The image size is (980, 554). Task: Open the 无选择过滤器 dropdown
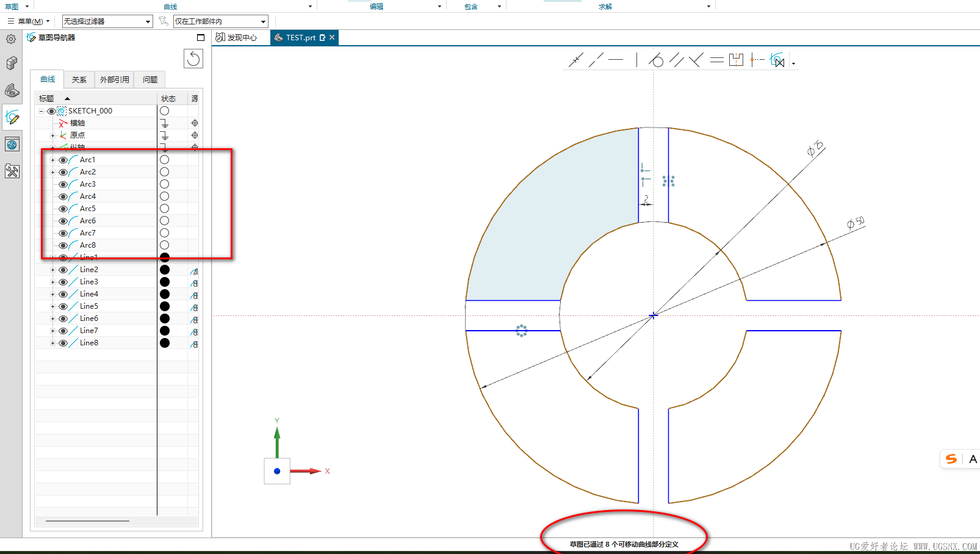[x=107, y=21]
